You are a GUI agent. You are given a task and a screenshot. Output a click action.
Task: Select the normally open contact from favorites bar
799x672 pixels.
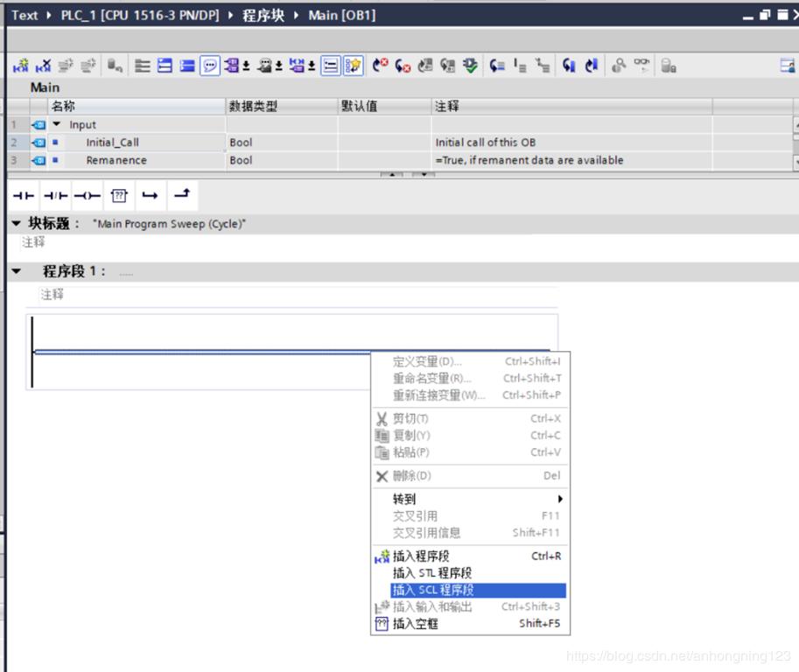23,195
